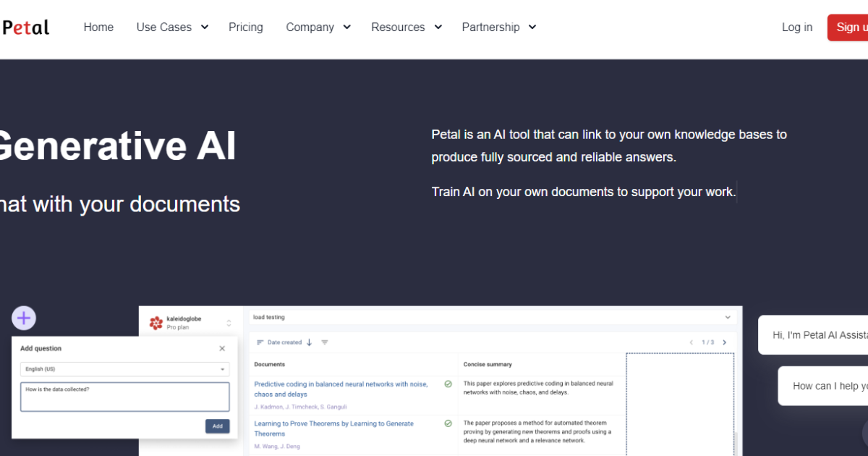Click the Log in link

pos(797,28)
